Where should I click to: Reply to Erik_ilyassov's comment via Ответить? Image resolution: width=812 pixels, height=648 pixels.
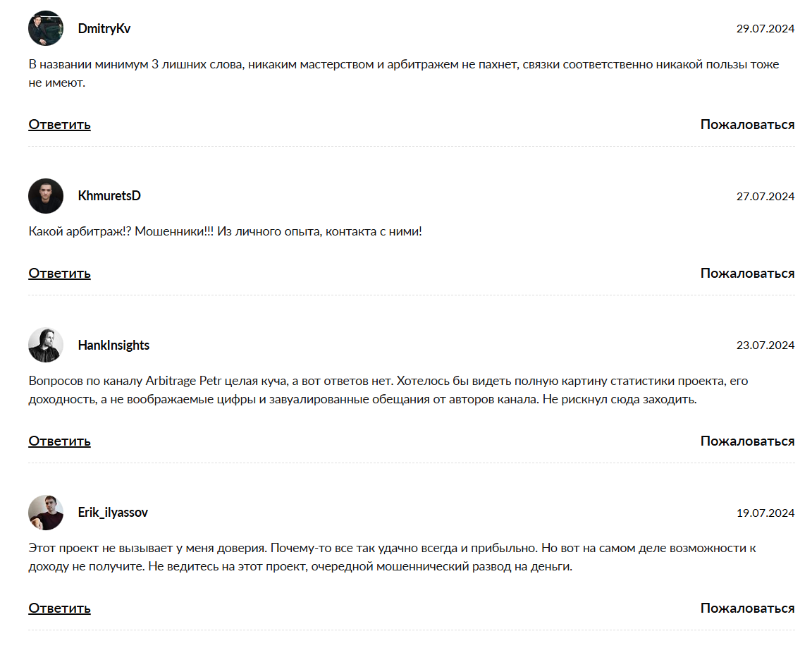(x=59, y=609)
